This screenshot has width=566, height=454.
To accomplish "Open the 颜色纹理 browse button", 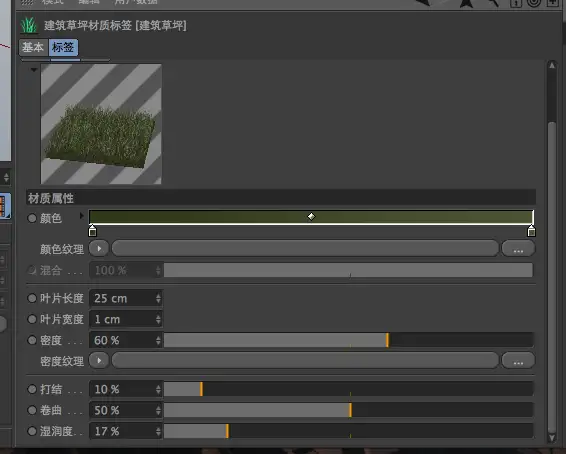I will click(x=518, y=249).
